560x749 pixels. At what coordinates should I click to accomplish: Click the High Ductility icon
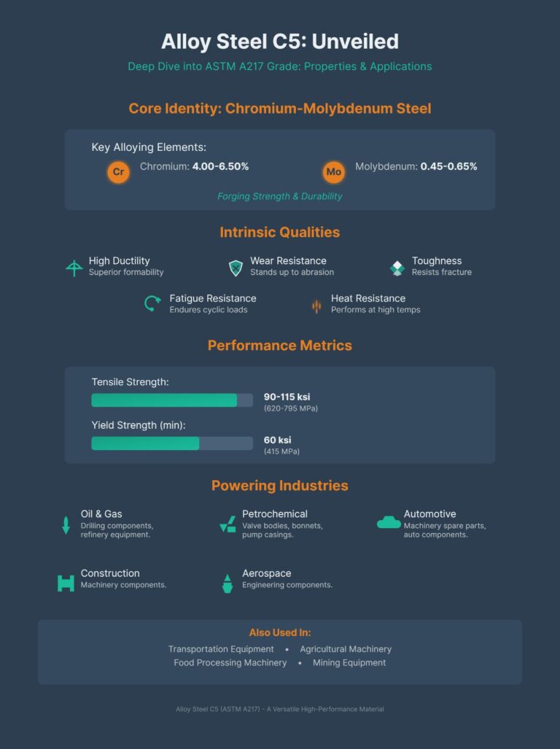74,268
